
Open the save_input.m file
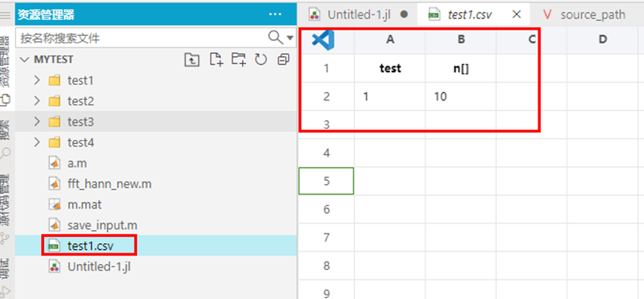[x=156, y=225]
